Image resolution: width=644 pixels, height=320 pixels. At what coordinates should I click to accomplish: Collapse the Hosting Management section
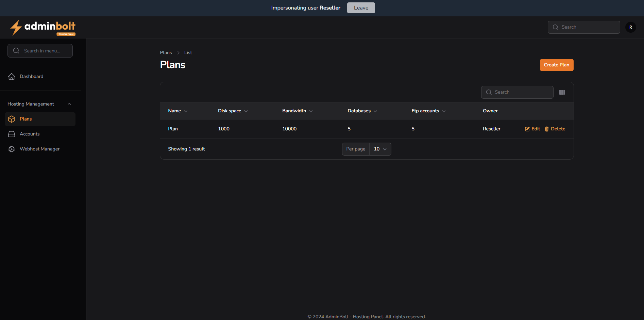point(69,104)
